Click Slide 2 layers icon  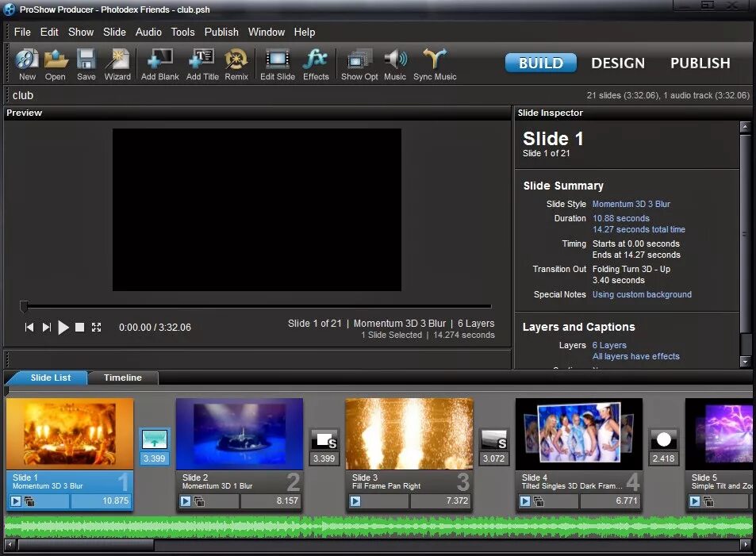tap(199, 501)
